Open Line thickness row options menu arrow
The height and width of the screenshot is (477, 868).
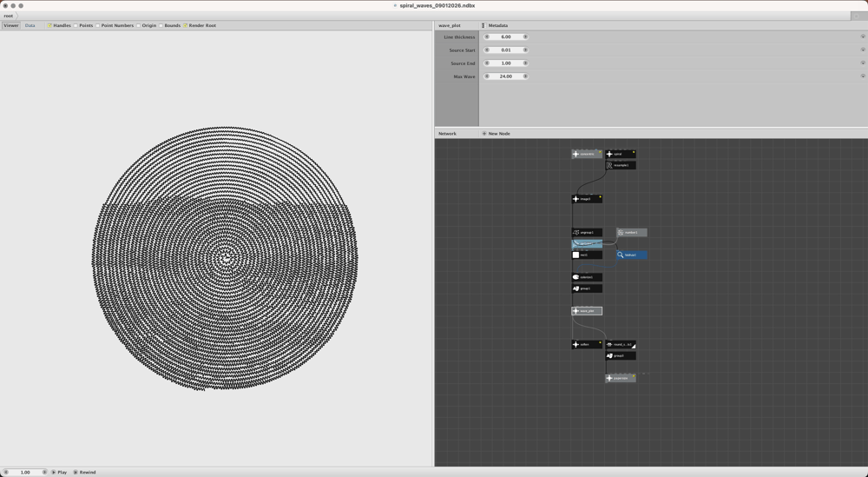click(863, 36)
